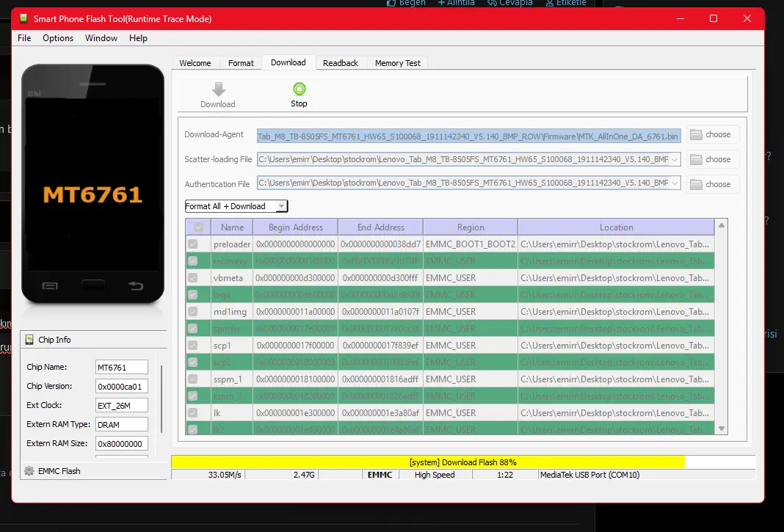The image size is (784, 532).
Task: Click the Begin Address column header
Action: click(x=296, y=227)
